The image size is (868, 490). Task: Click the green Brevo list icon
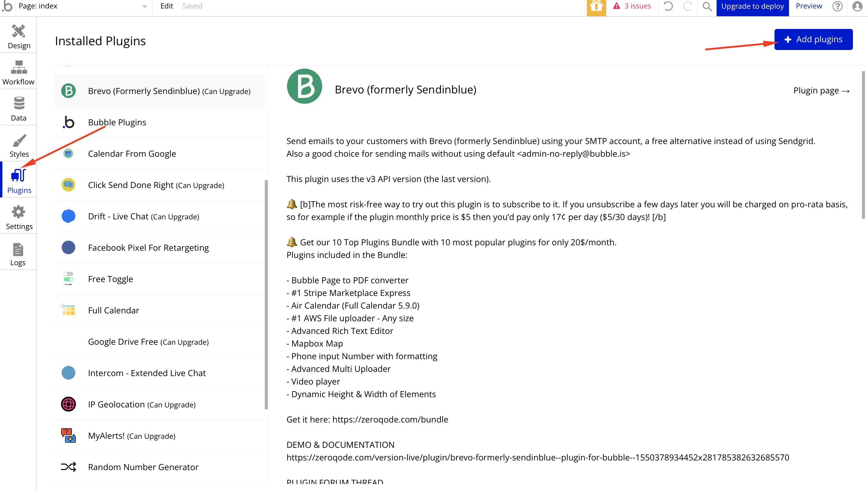coord(68,91)
